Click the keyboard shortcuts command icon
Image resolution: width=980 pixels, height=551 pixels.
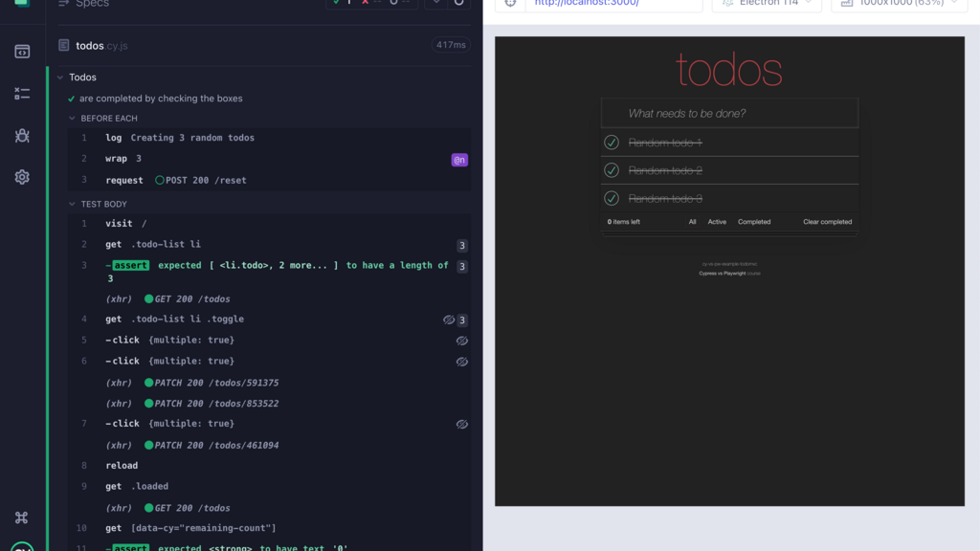click(22, 518)
